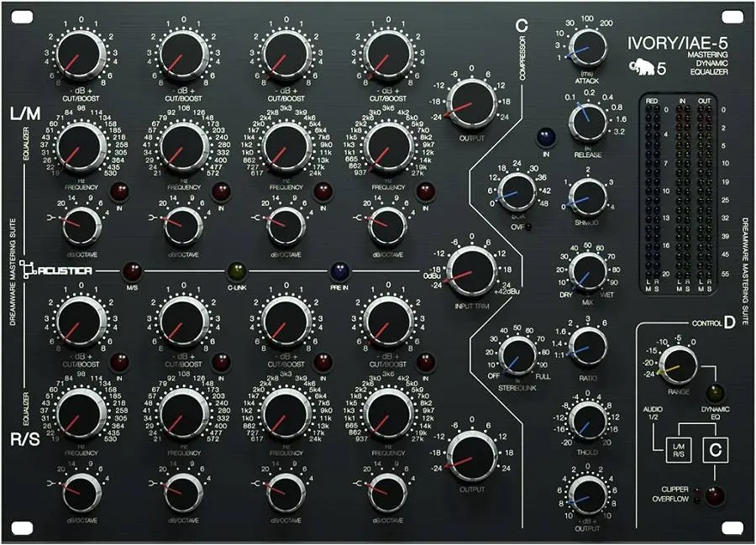Click the RED gain reduction meter column

pyautogui.click(x=652, y=191)
